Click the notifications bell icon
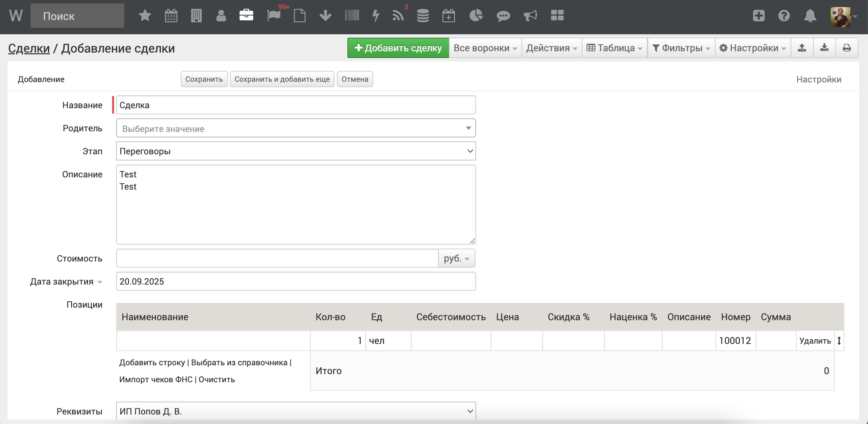The height and width of the screenshot is (424, 868). [810, 16]
